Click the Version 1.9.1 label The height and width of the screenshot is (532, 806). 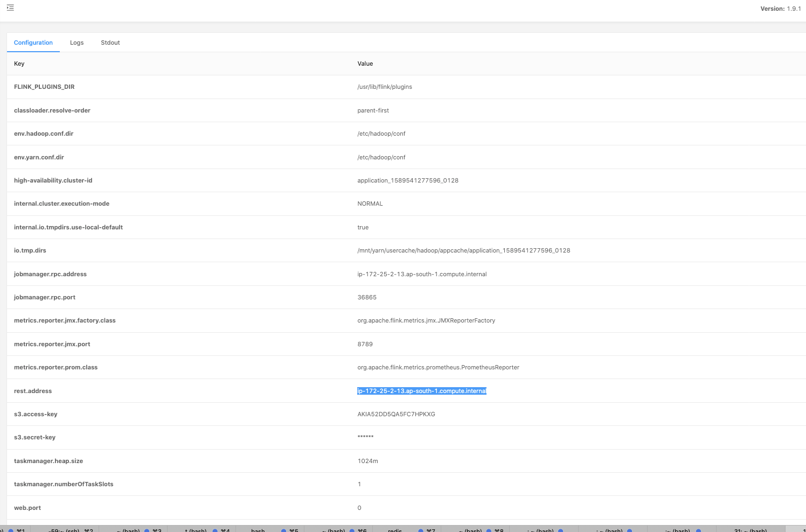pos(780,9)
